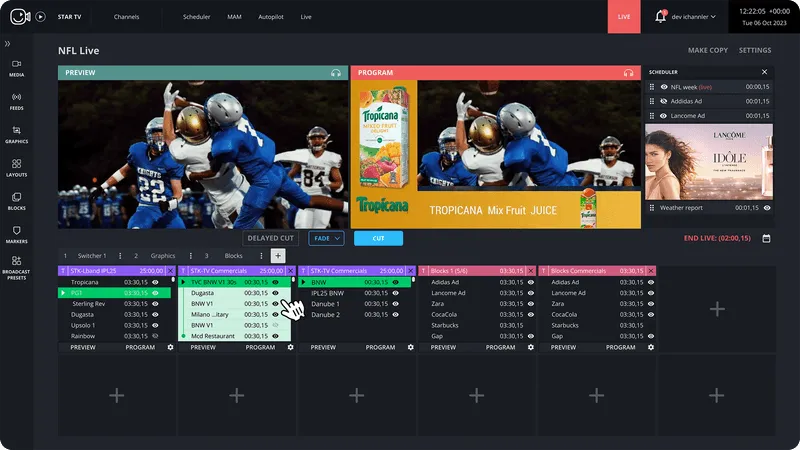Toggle visibility of IPL25 BNW item
This screenshot has height=450, width=800.
point(395,293)
